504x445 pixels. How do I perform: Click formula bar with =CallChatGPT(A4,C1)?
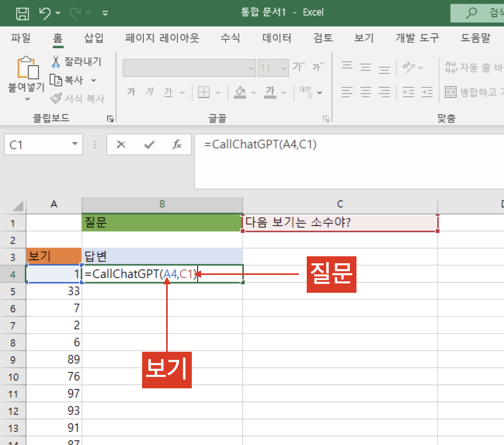[349, 161]
